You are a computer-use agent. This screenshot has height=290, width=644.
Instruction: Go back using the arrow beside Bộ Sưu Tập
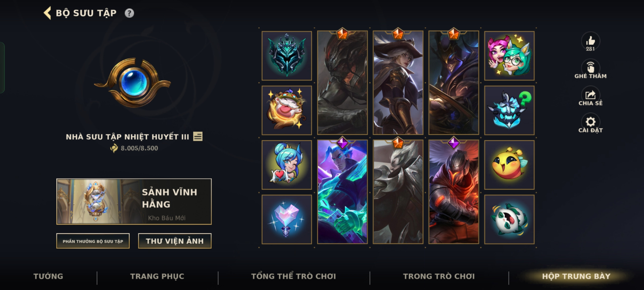coord(47,13)
